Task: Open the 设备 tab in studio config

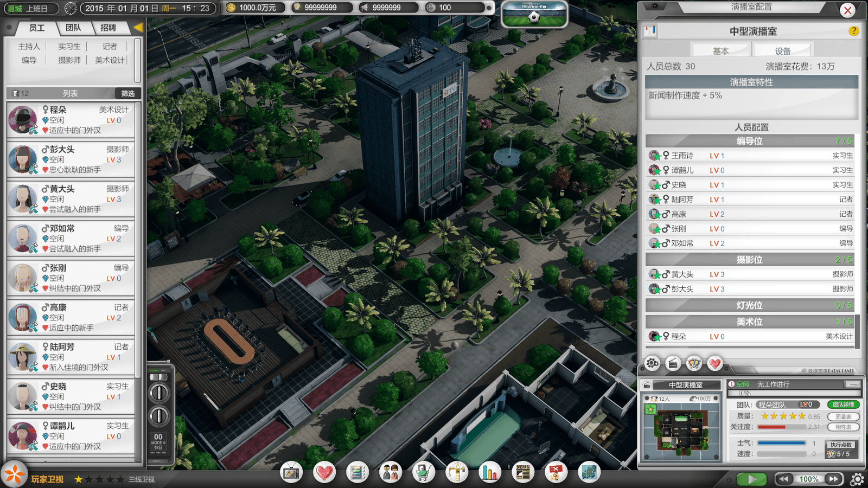Action: 782,50
